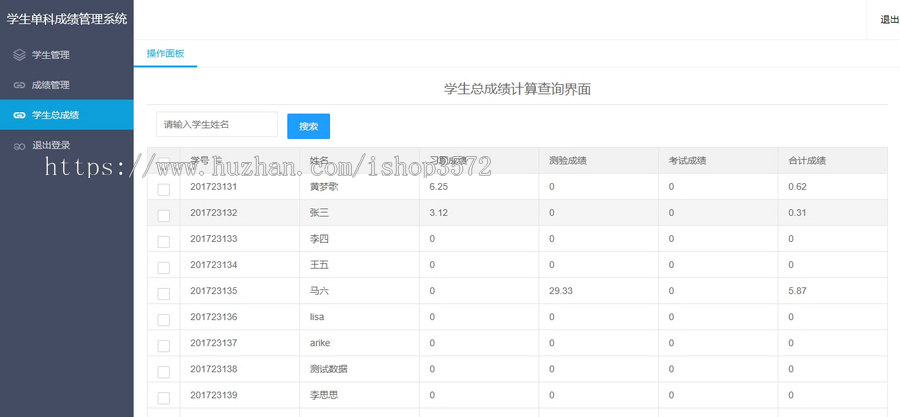Click 退出 at the top right

pyautogui.click(x=889, y=20)
